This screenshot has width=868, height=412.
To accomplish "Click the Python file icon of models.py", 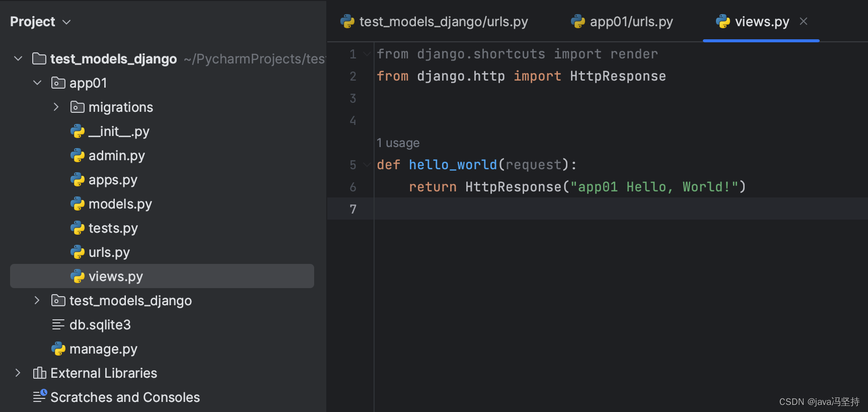I will point(78,204).
